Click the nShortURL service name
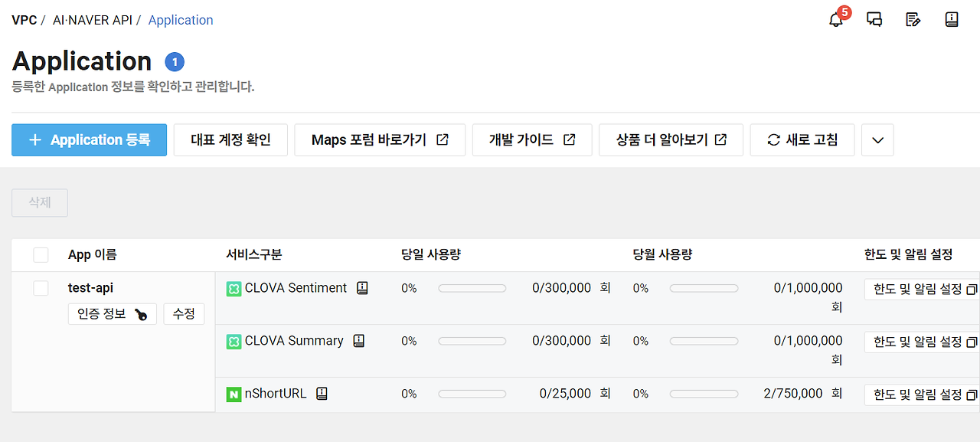 (276, 394)
